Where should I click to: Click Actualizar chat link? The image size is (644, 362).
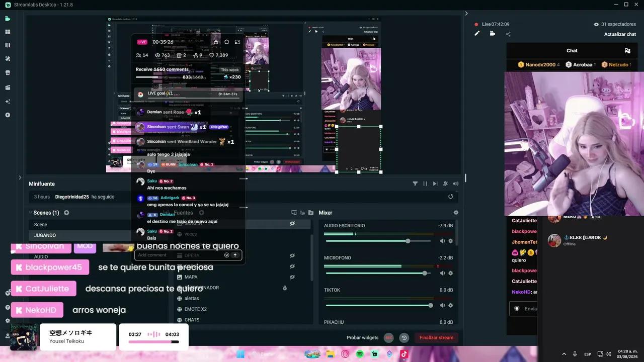click(620, 34)
